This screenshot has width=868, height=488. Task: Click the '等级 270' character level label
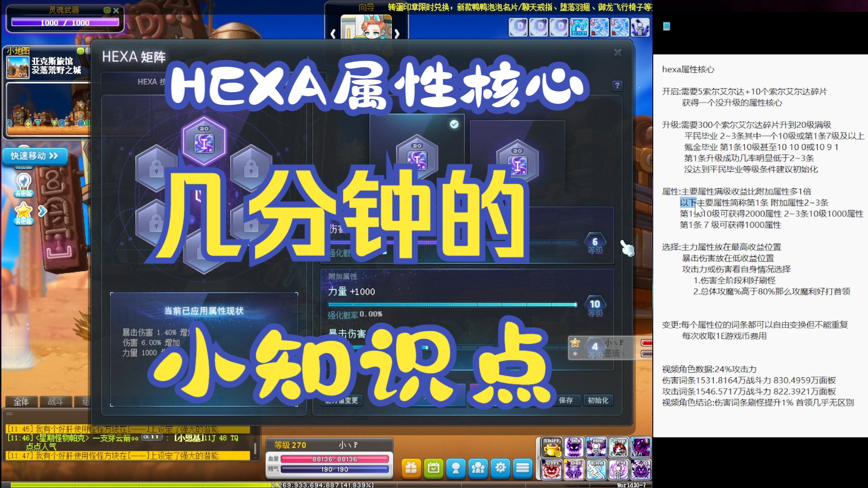coord(290,445)
